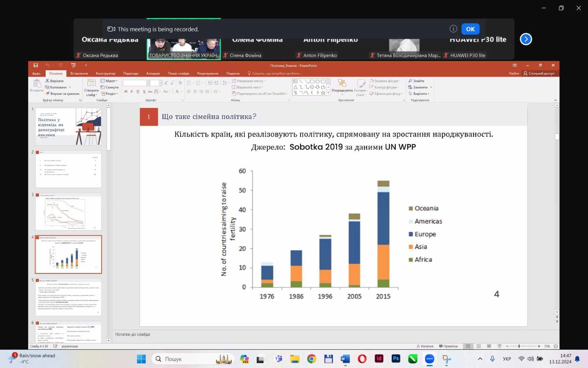588x368 pixels.
Task: Click the Спільний доступ share button
Action: coord(539,73)
